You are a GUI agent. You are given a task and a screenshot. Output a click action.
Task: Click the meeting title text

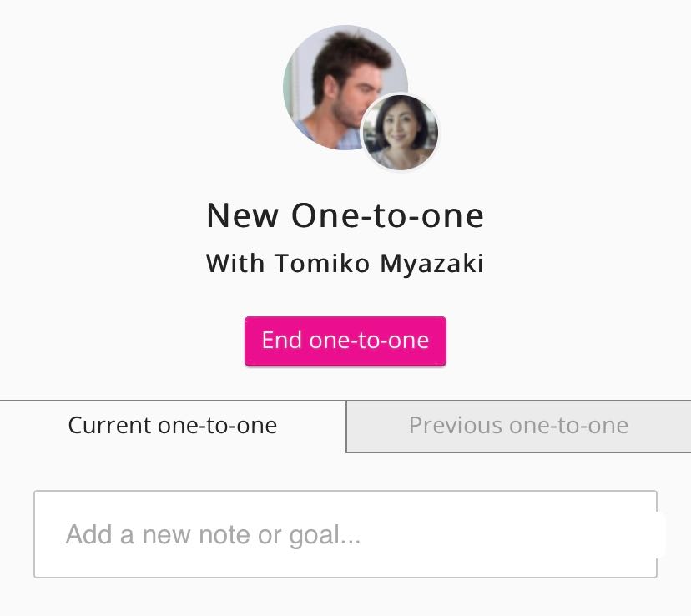[x=345, y=215]
